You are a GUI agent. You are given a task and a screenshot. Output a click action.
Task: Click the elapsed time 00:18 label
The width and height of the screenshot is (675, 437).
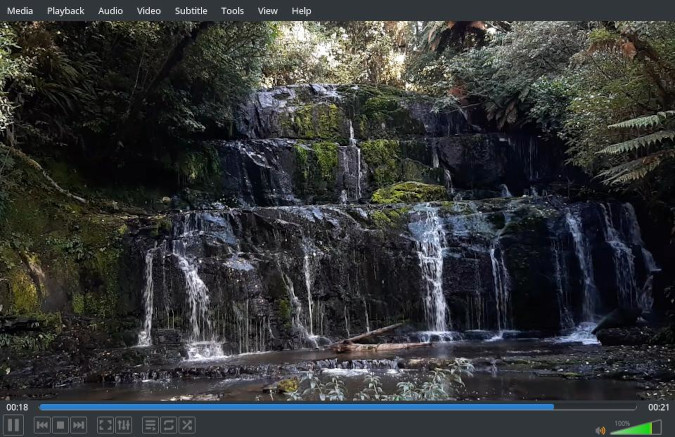[17, 407]
